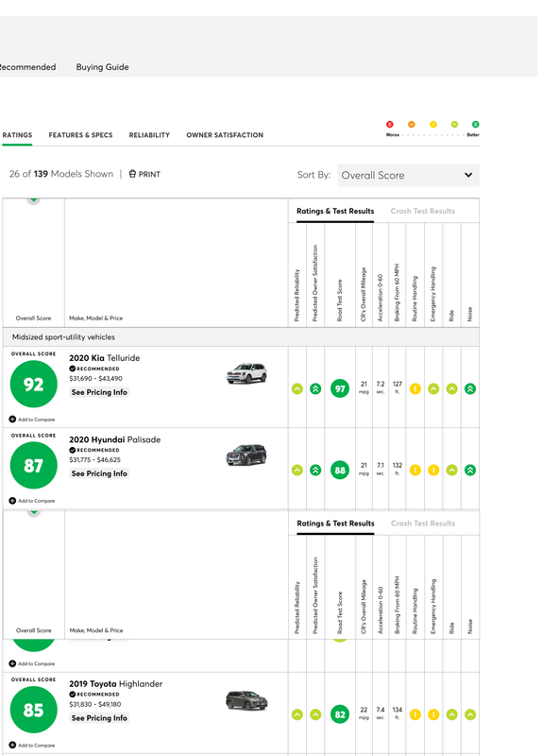Click Palisade predicted reliability rating icon
Image resolution: width=542 pixels, height=756 pixels.
click(x=297, y=470)
